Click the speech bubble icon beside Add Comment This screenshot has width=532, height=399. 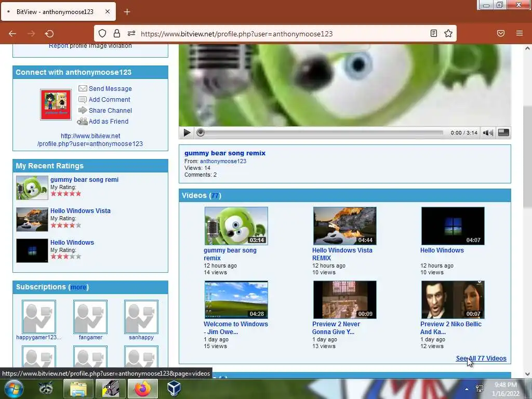pos(83,99)
